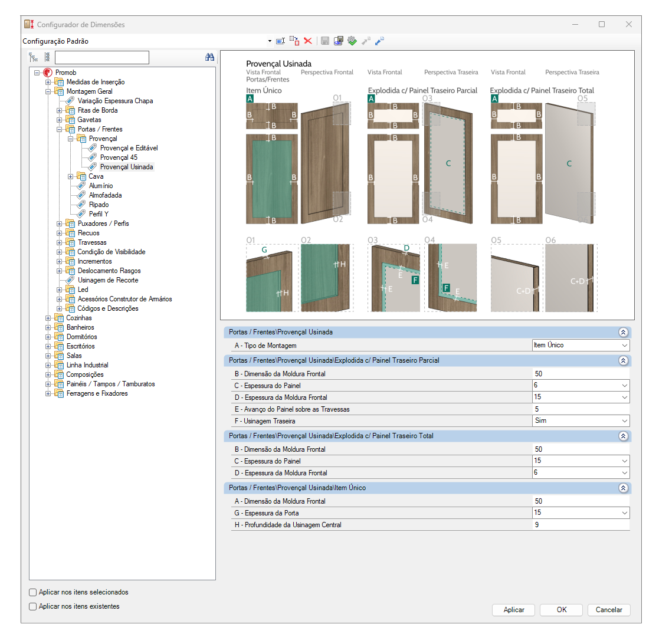This screenshot has width=669, height=644.
Task: Click the Promob root node icon
Action: [x=48, y=73]
